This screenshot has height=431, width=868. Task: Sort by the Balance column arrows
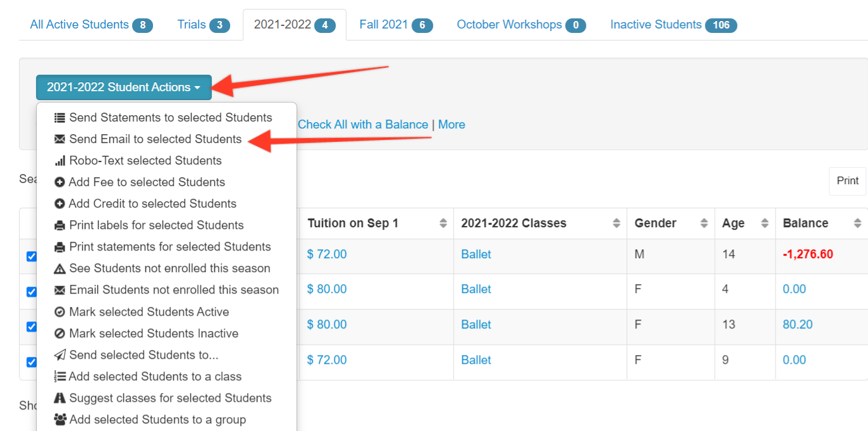pos(857,223)
